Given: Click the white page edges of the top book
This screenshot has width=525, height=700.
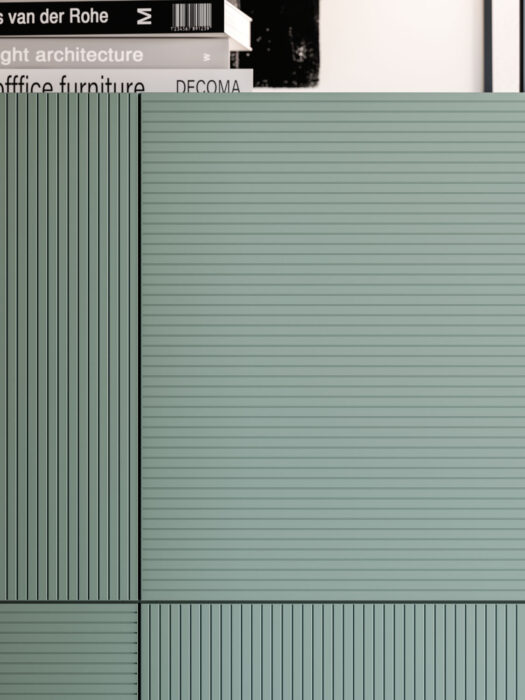Looking at the screenshot, I should click(238, 25).
